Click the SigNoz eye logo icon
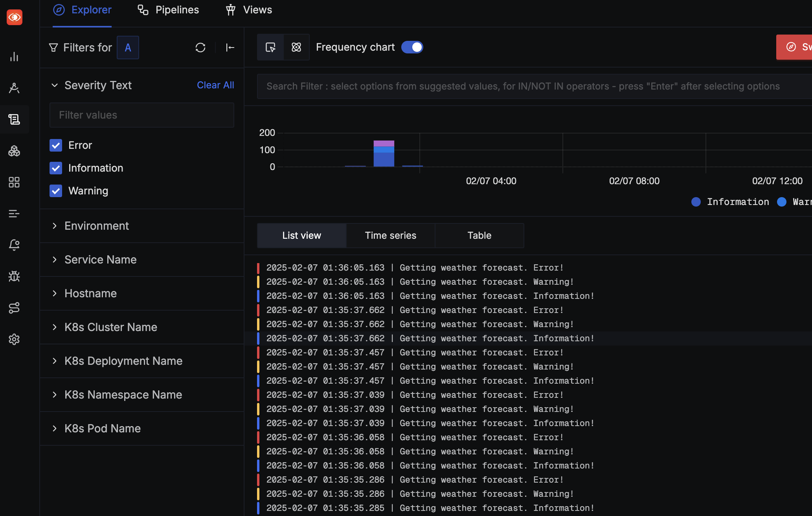This screenshot has width=812, height=516. tap(15, 17)
